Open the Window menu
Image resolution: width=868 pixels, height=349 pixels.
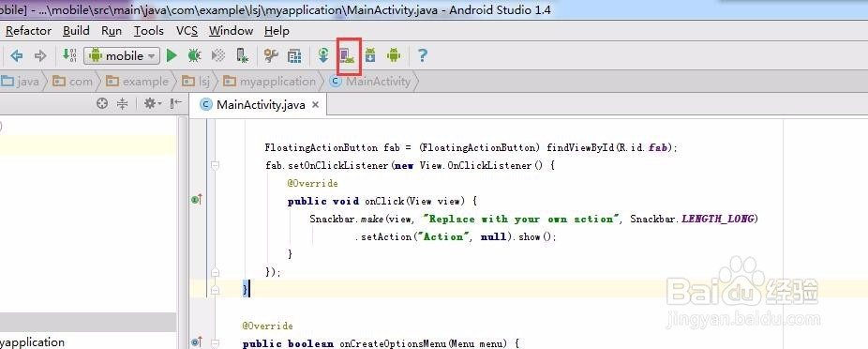pyautogui.click(x=231, y=31)
